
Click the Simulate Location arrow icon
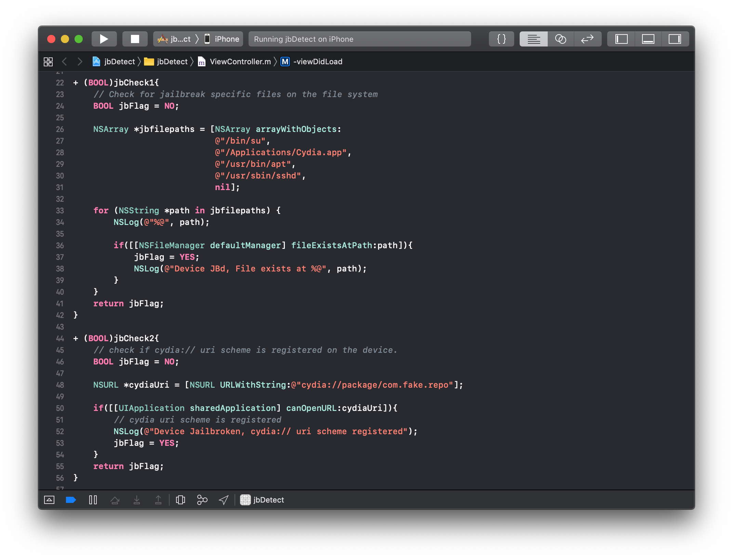pyautogui.click(x=224, y=500)
